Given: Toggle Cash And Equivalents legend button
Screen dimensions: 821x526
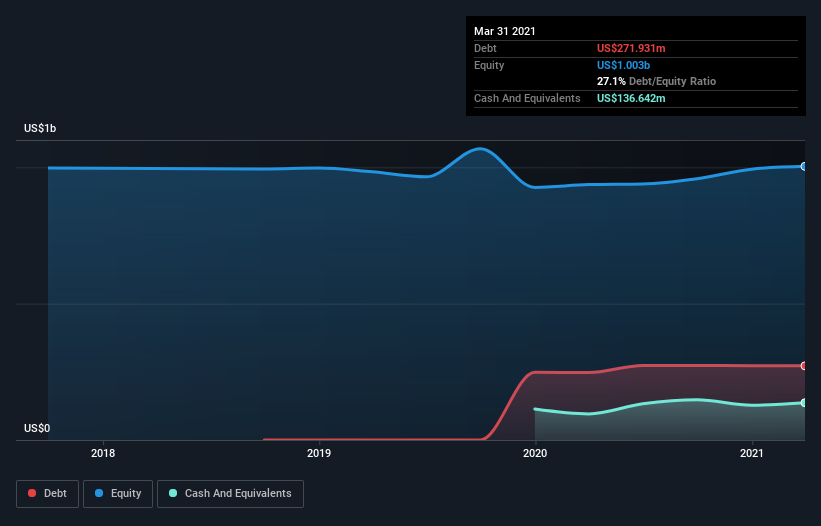Looking at the screenshot, I should 230,494.
